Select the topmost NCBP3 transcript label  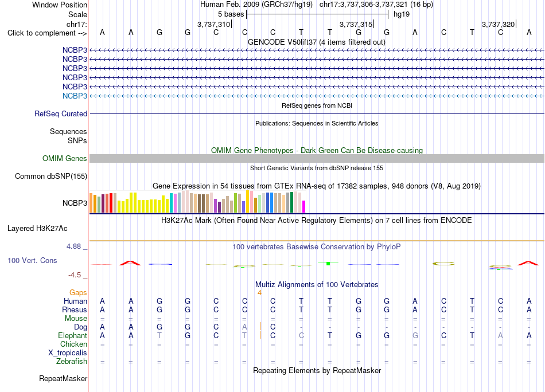click(x=75, y=50)
